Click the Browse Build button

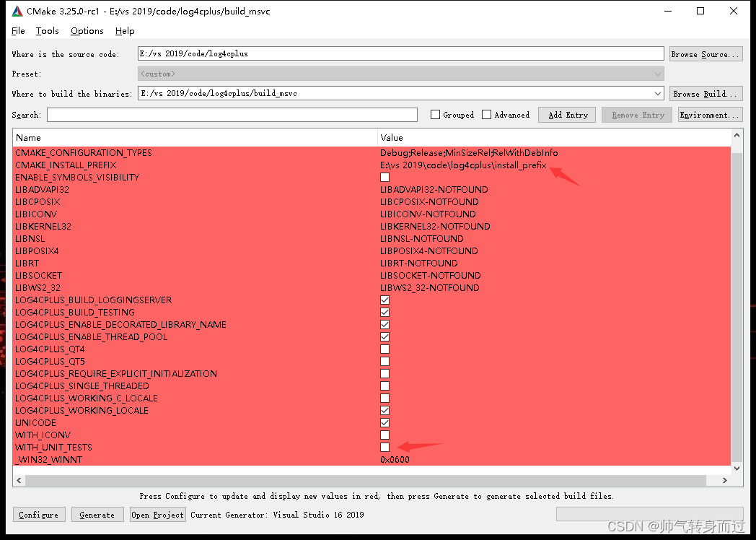706,94
